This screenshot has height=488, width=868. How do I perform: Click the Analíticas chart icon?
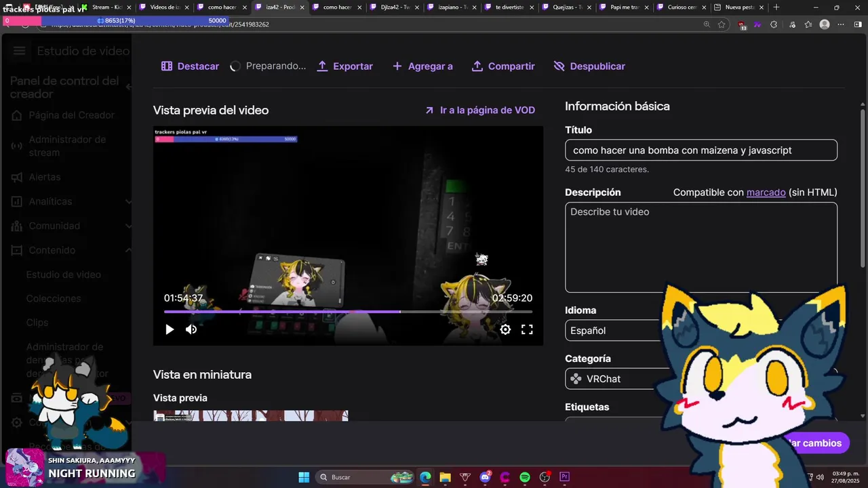pyautogui.click(x=17, y=201)
